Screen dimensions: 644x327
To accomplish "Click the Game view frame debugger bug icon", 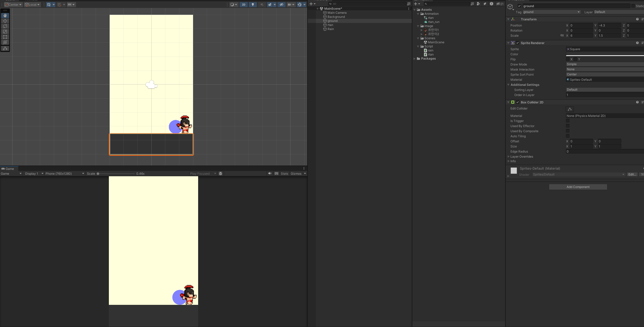I will click(x=221, y=174).
